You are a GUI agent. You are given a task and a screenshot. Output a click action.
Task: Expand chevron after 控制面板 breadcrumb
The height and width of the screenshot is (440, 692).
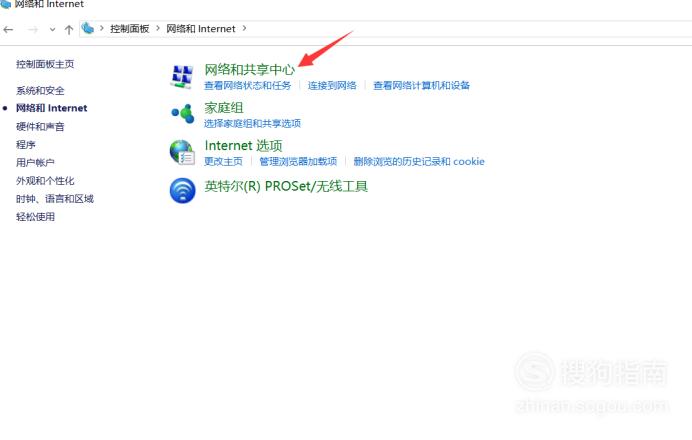click(x=158, y=28)
